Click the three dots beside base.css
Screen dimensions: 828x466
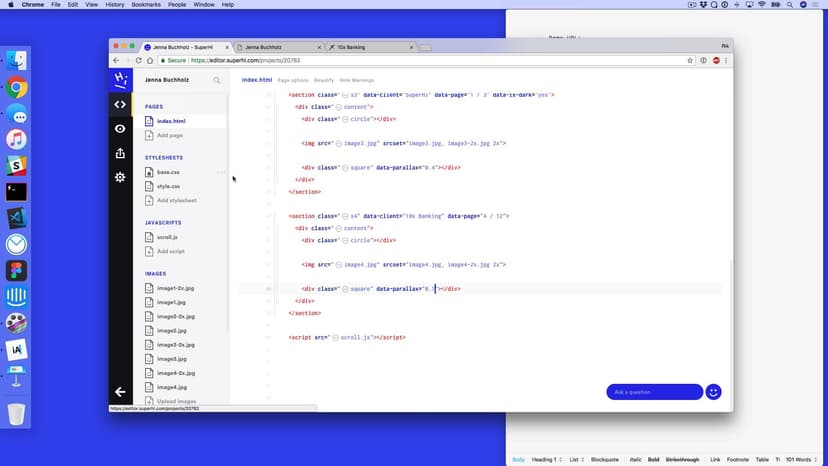click(x=221, y=172)
